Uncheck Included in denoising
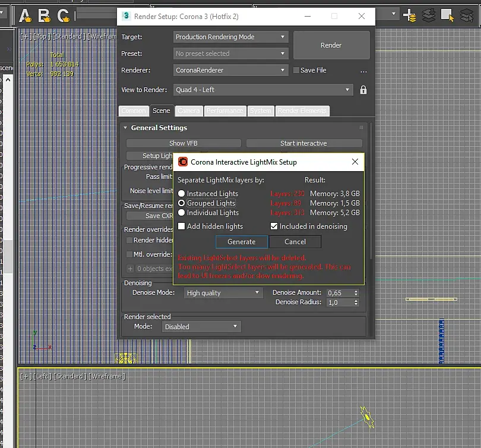Image resolution: width=481 pixels, height=448 pixels. tap(274, 226)
